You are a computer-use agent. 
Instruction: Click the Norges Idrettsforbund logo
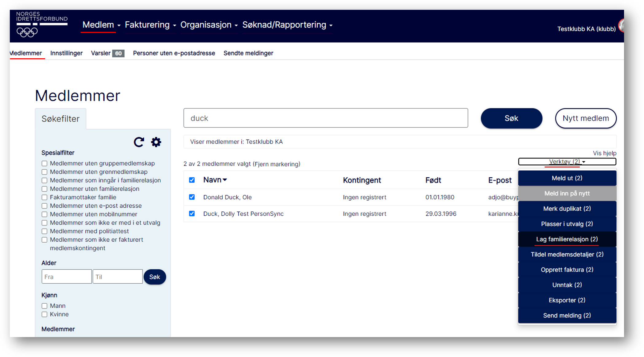[x=42, y=25]
